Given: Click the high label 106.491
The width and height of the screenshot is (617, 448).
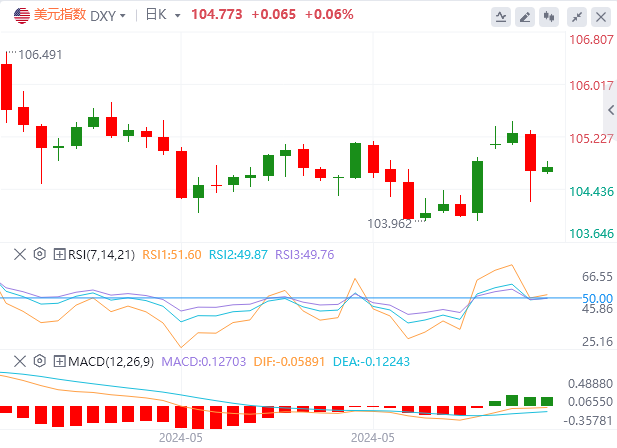Looking at the screenshot, I should click(40, 55).
